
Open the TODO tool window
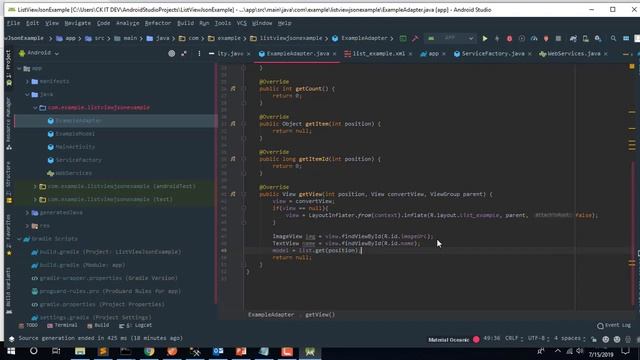(28, 325)
